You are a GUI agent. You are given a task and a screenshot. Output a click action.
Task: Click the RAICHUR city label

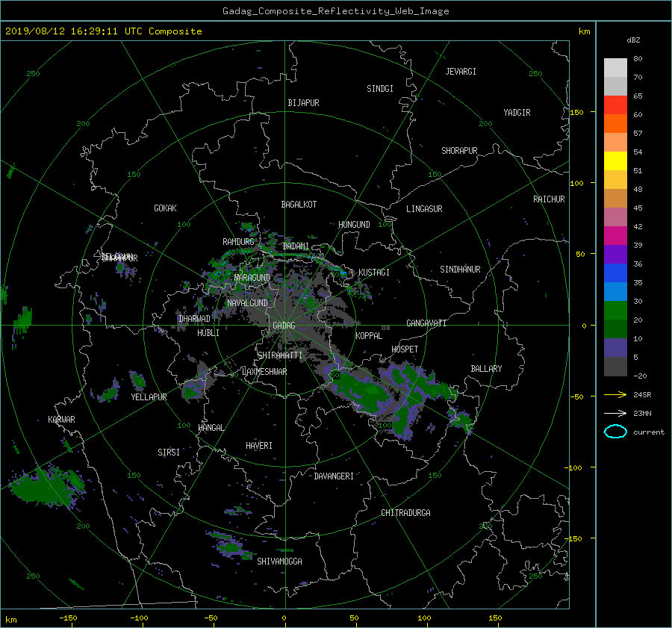click(x=549, y=199)
